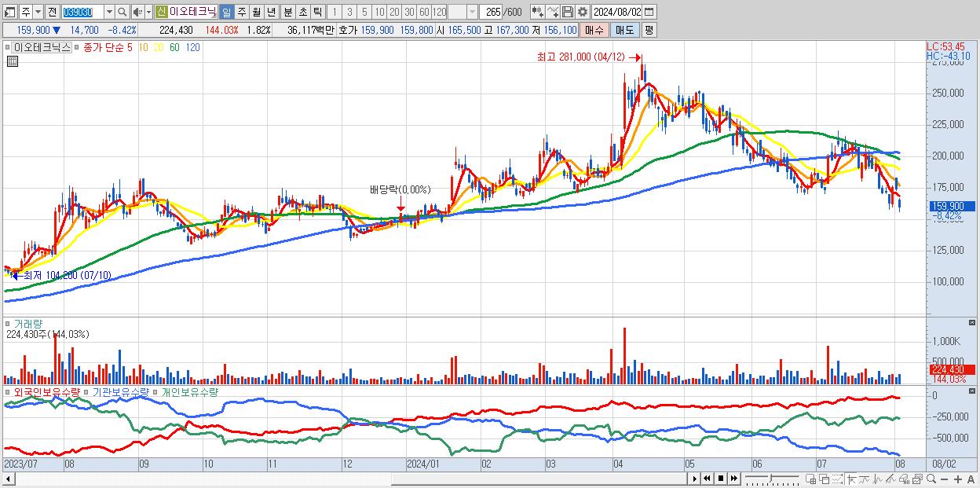
Task: Select the 5 interval tab
Action: (x=364, y=12)
